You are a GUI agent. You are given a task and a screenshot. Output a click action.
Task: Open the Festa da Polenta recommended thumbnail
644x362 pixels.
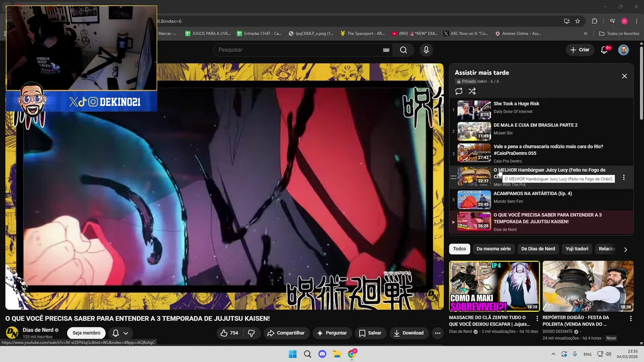[588, 286]
